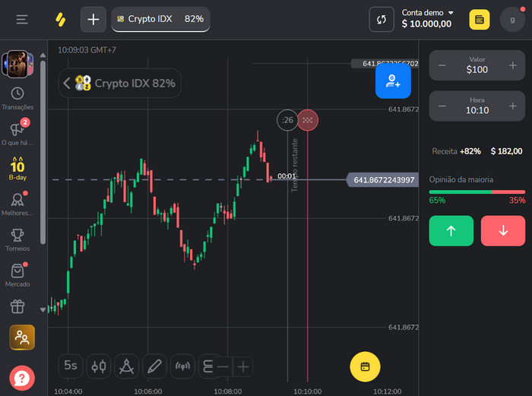Open the 5s timeframe selector
Viewport: 532px width, 396px height.
[71, 366]
